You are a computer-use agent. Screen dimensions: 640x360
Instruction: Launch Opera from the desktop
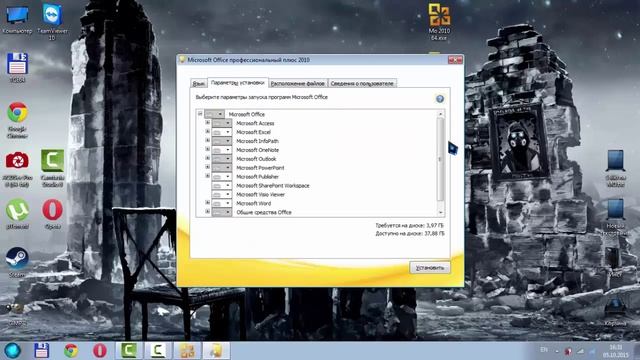(x=52, y=214)
